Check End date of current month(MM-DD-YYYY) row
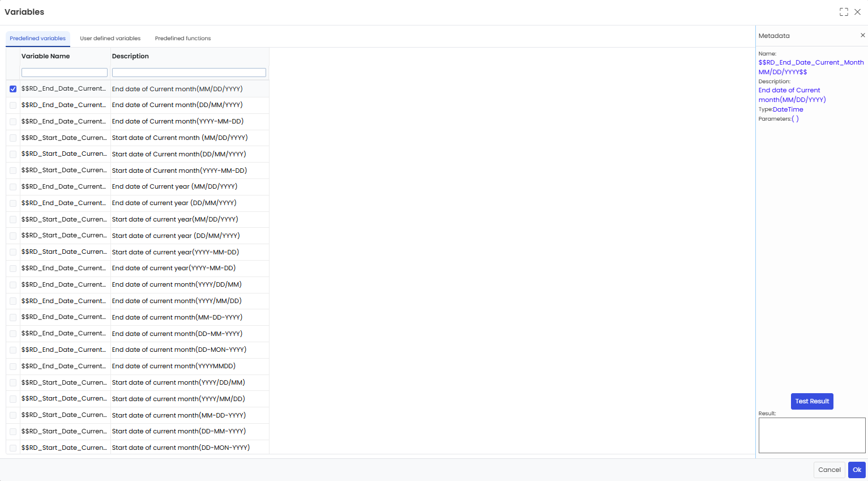 pyautogui.click(x=13, y=317)
